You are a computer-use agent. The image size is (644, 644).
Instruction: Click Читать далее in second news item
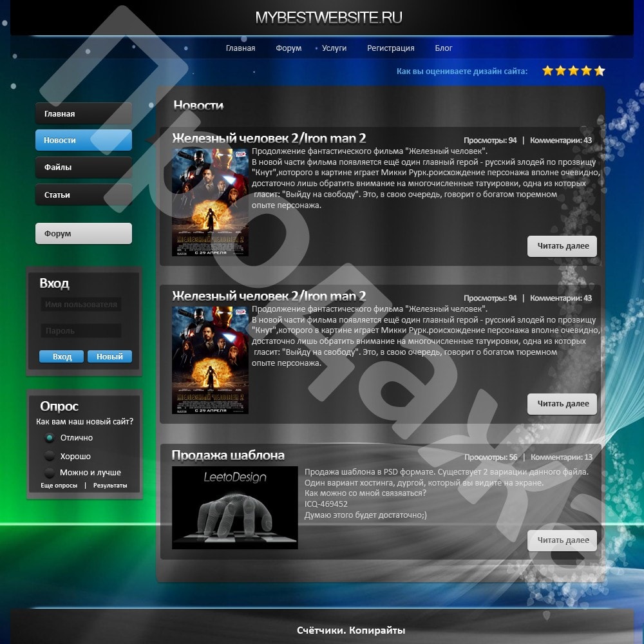tap(562, 404)
